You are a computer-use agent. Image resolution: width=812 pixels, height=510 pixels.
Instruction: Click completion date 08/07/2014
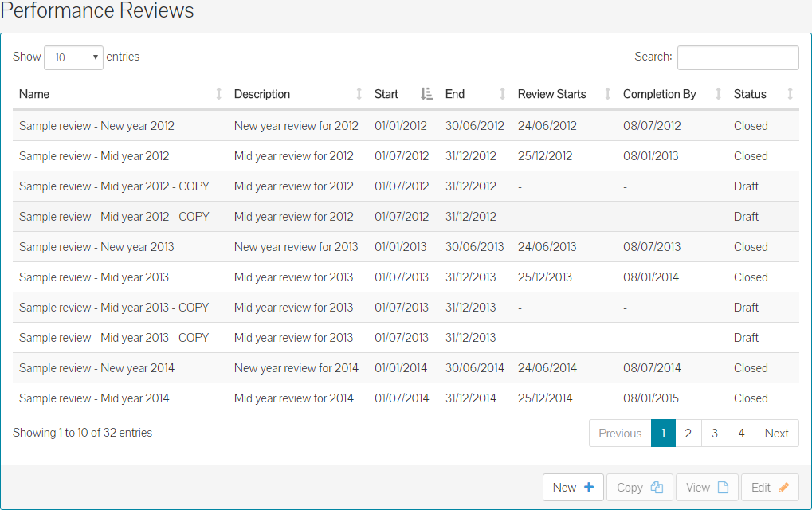tap(652, 368)
